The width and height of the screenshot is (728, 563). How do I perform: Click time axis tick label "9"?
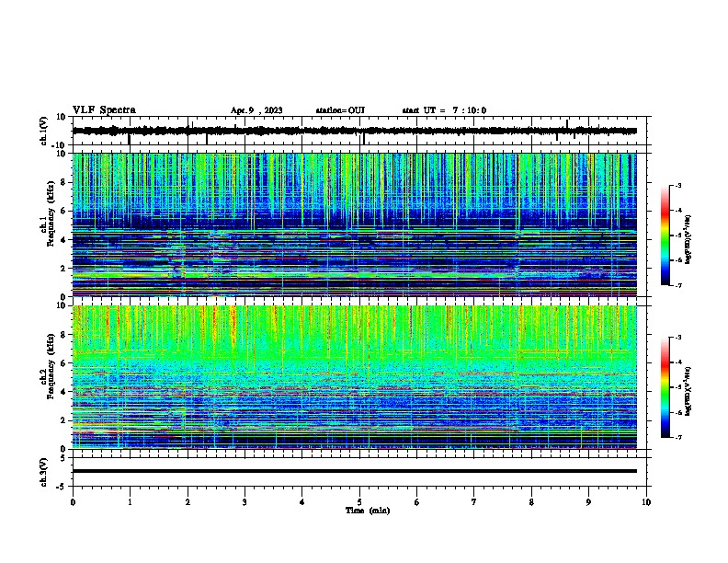[x=588, y=502]
